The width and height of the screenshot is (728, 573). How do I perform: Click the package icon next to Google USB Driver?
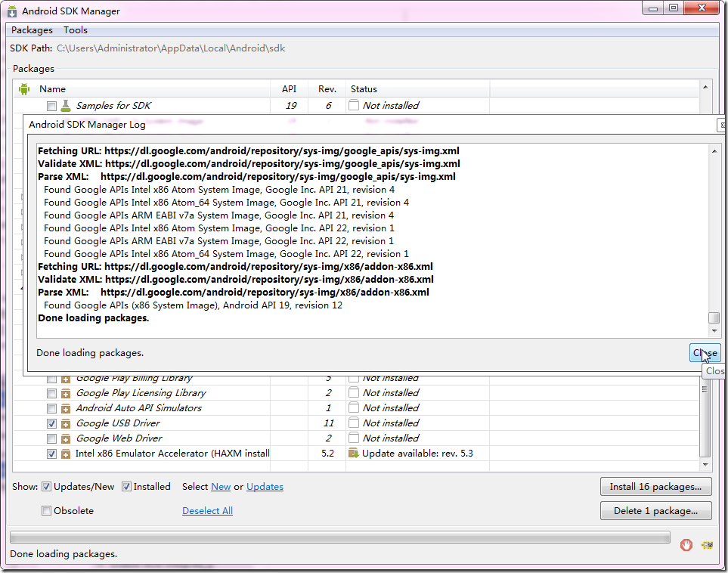pyautogui.click(x=66, y=423)
